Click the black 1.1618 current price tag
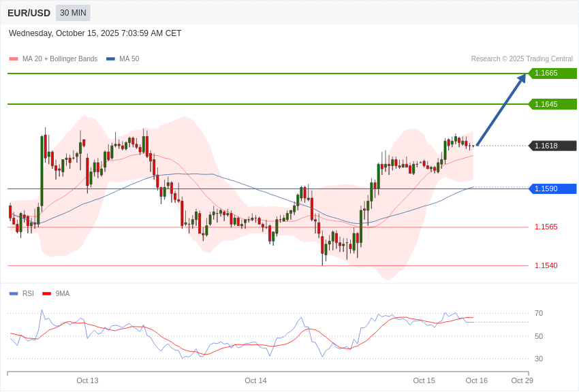Viewport: 579px width, 392px height. click(x=552, y=146)
